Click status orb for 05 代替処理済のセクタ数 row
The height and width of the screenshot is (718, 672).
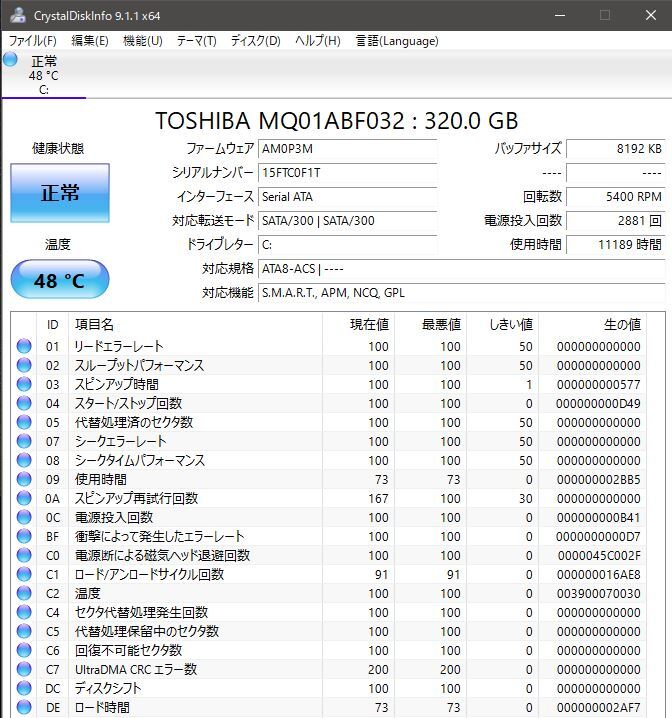(24, 422)
